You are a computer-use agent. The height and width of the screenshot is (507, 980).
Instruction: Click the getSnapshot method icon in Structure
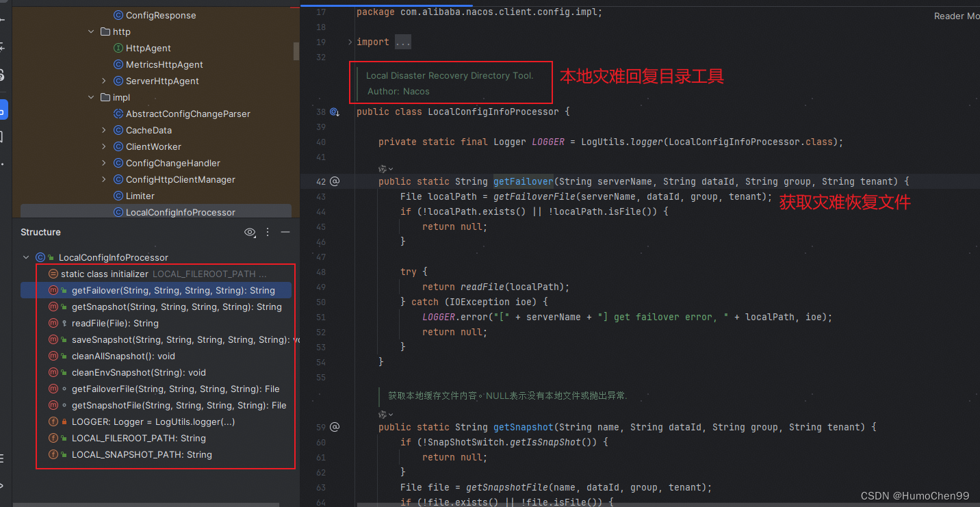pyautogui.click(x=53, y=307)
